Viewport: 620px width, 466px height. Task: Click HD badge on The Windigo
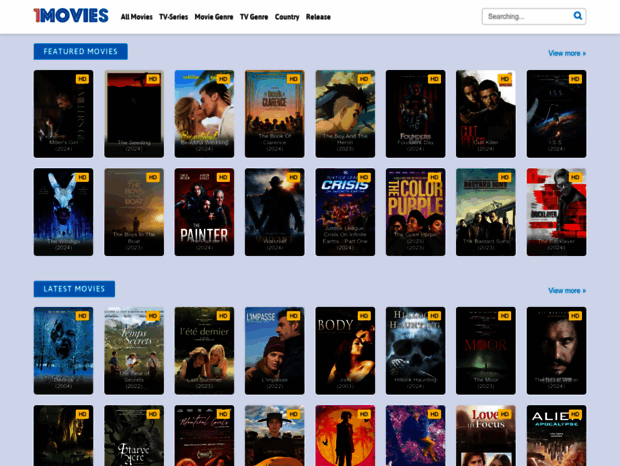pos(82,177)
